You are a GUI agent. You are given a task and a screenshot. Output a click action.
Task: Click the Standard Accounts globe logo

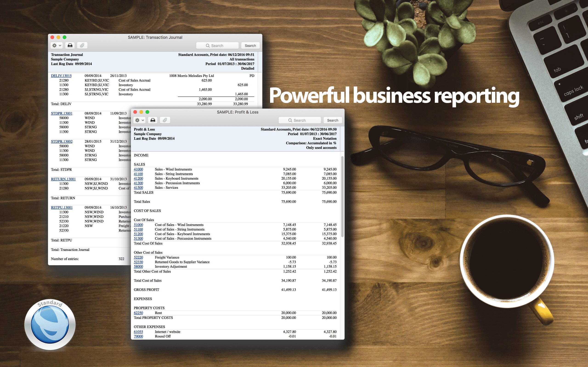50,325
